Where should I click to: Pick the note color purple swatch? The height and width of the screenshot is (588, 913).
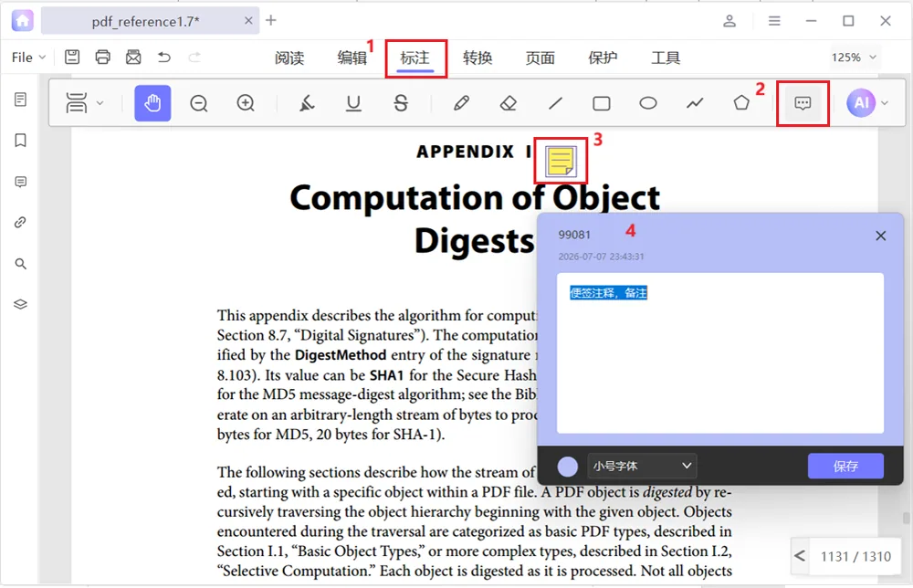(x=567, y=467)
